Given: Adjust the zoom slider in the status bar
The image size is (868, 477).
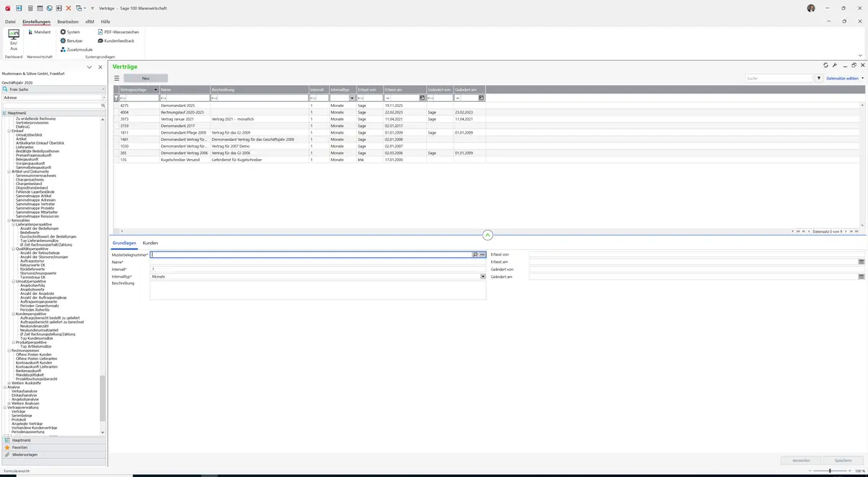Looking at the screenshot, I should click(x=830, y=470).
